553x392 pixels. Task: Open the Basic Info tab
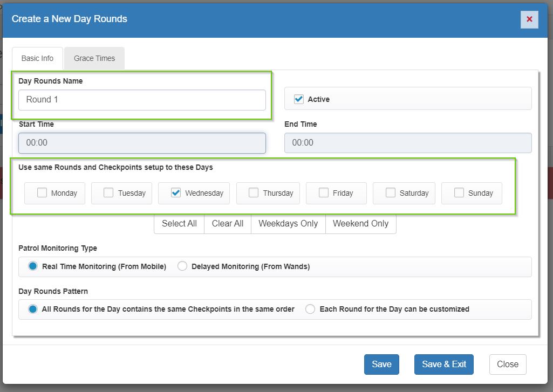37,58
